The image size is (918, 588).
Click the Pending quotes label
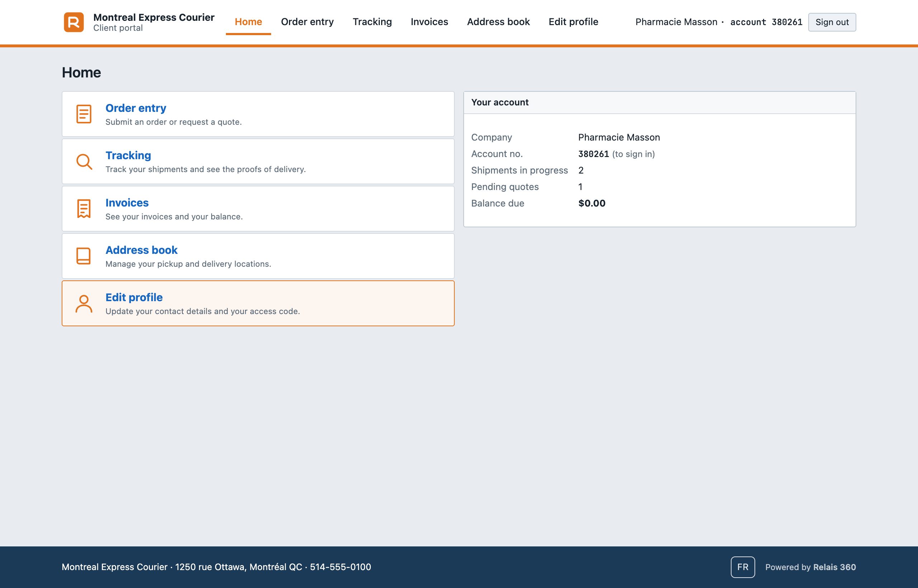pyautogui.click(x=505, y=187)
